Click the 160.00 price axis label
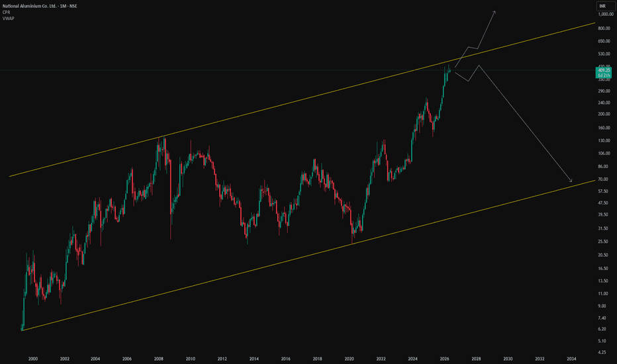 pyautogui.click(x=604, y=128)
